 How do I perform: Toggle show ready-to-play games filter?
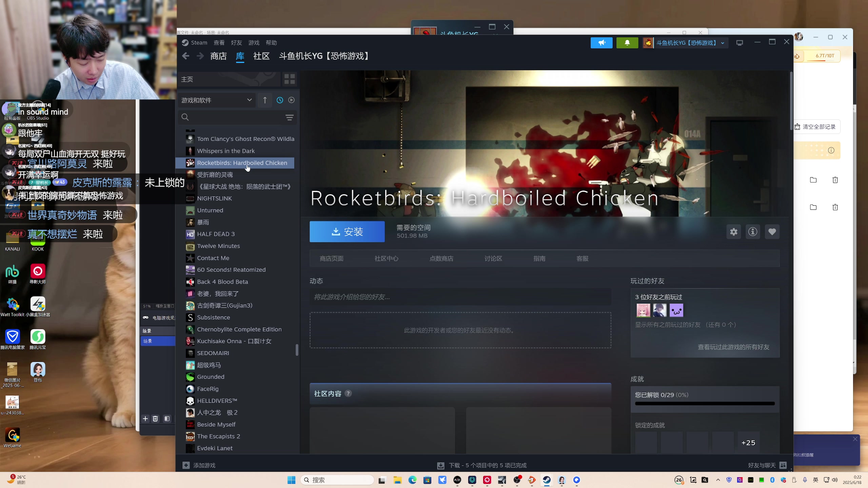click(x=291, y=100)
